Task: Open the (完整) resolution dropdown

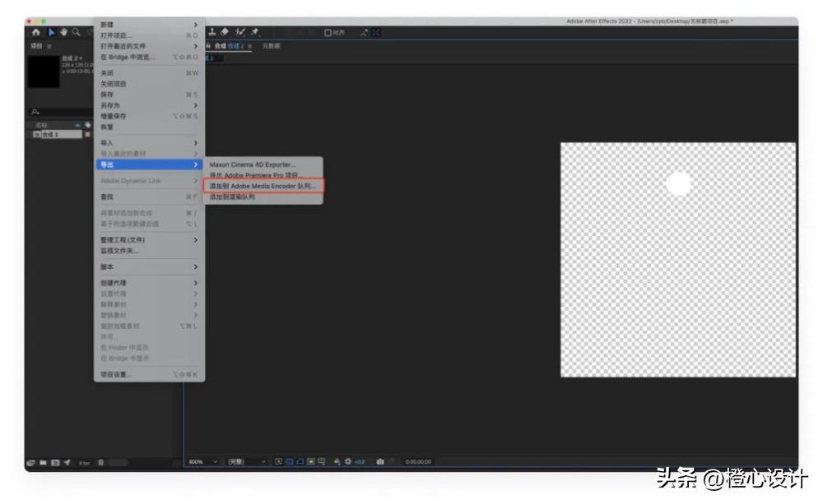Action: tap(247, 462)
